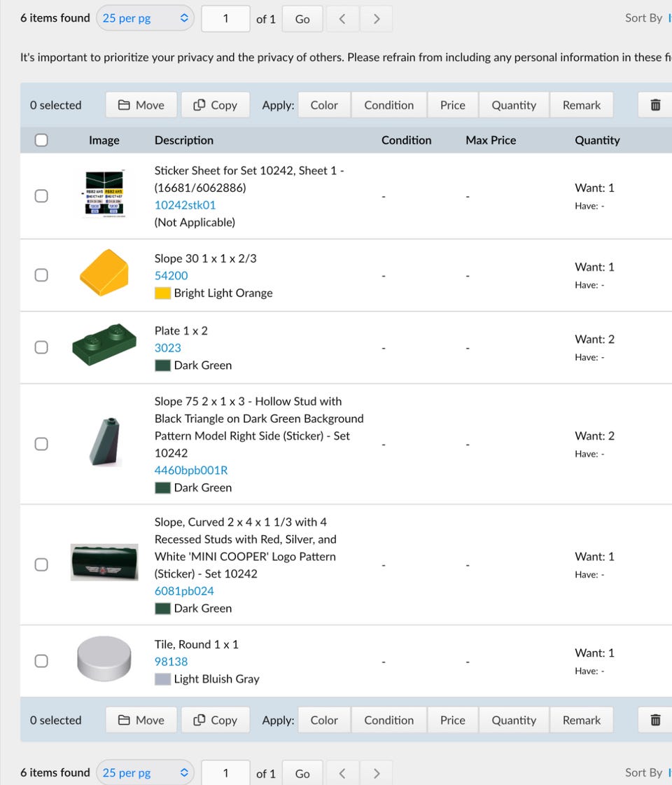Image resolution: width=672 pixels, height=785 pixels.
Task: Click the top Apply Condition button
Action: click(x=388, y=105)
